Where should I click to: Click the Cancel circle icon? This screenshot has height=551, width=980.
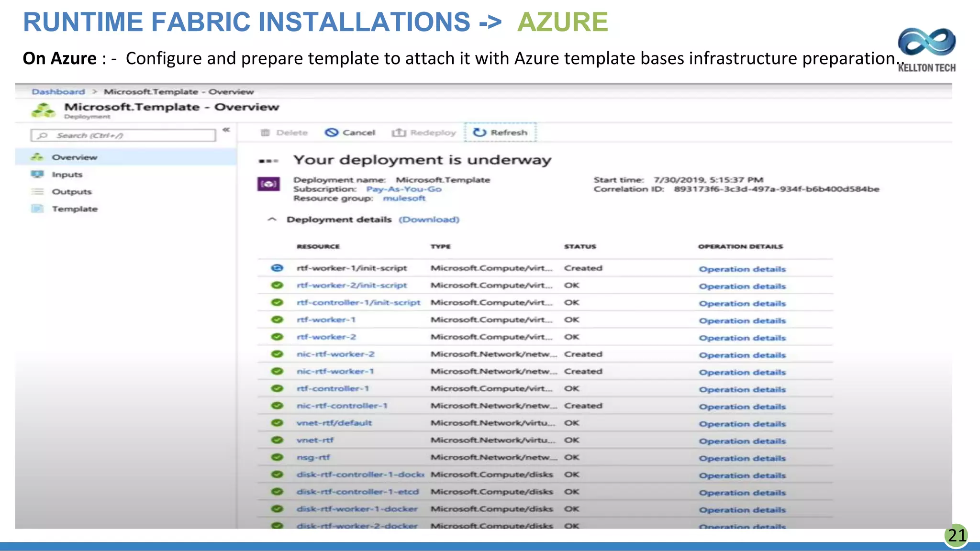(332, 132)
